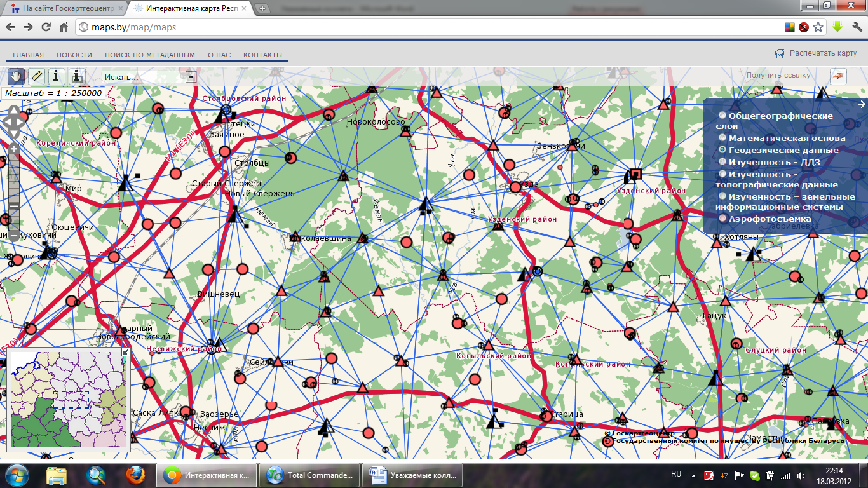868x488 pixels.
Task: Click Слуцкий район label
Action: [776, 350]
